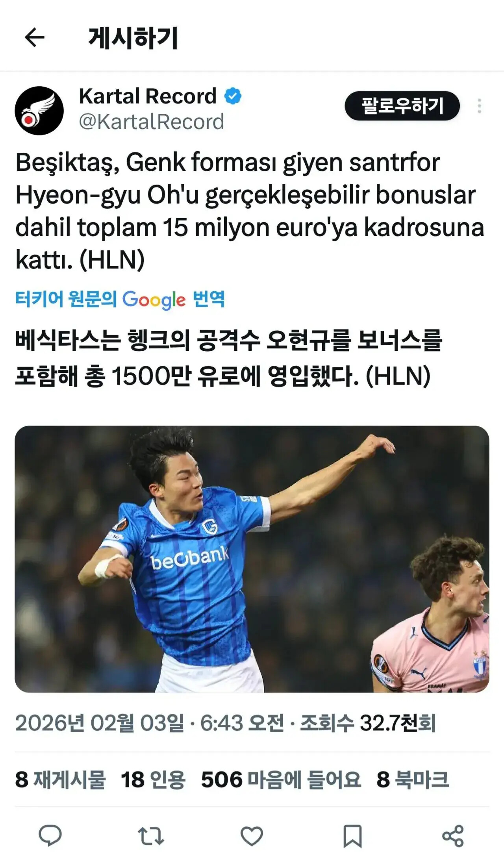Tap the back arrow icon

(x=35, y=38)
